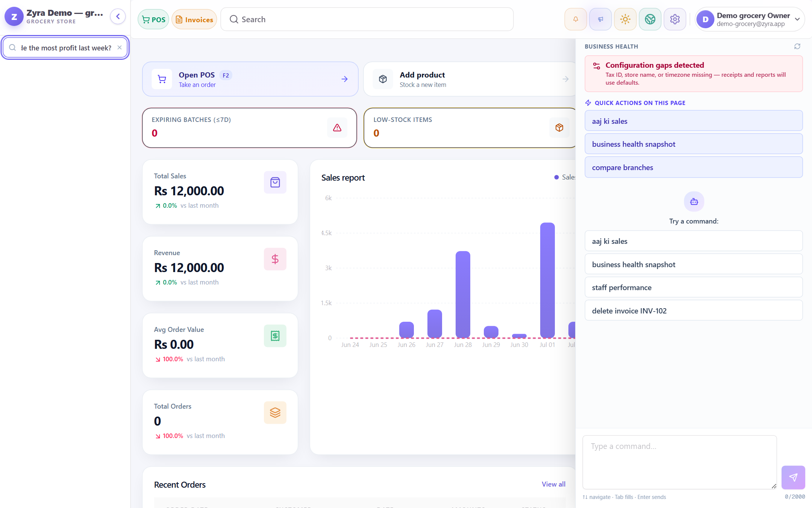Click Low-Stock Items box icon
This screenshot has height=508, width=812.
click(559, 128)
